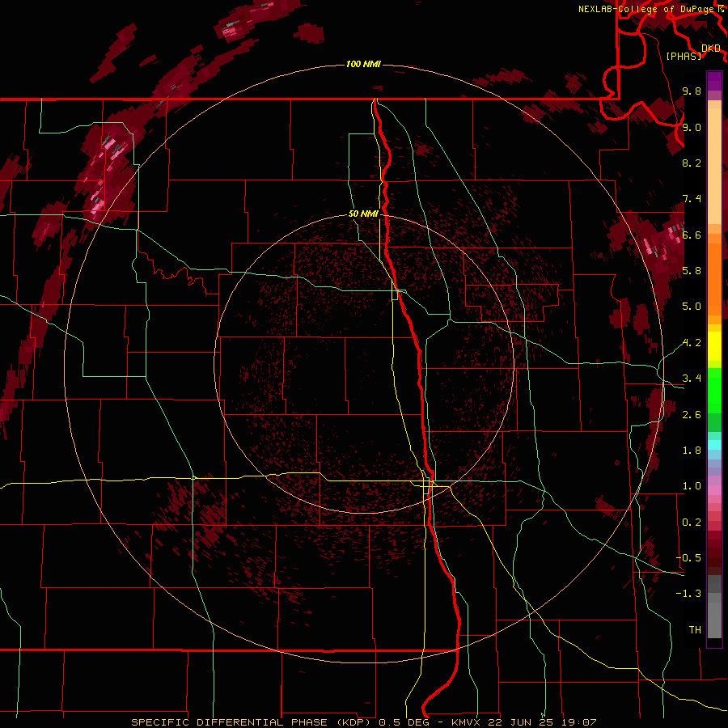Click the 4.2 value on the color scale
Image resolution: width=728 pixels, height=728 pixels.
pyautogui.click(x=692, y=343)
